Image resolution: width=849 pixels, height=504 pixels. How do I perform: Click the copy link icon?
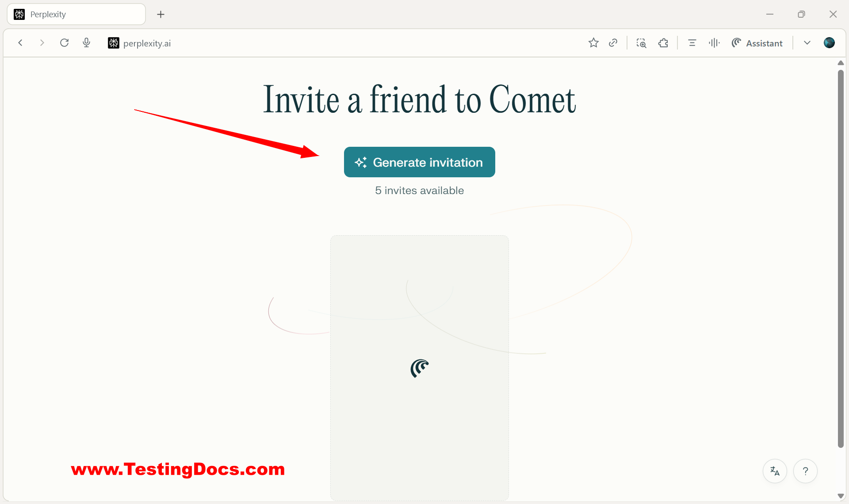(x=613, y=43)
